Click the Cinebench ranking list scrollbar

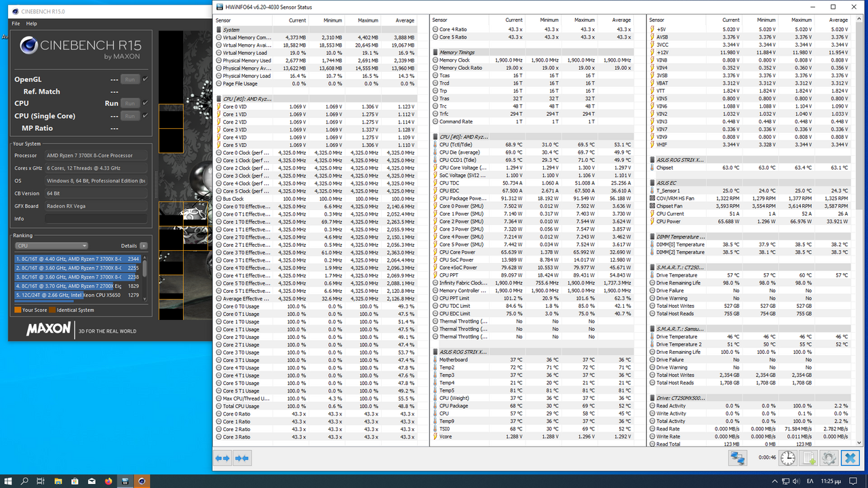point(144,278)
